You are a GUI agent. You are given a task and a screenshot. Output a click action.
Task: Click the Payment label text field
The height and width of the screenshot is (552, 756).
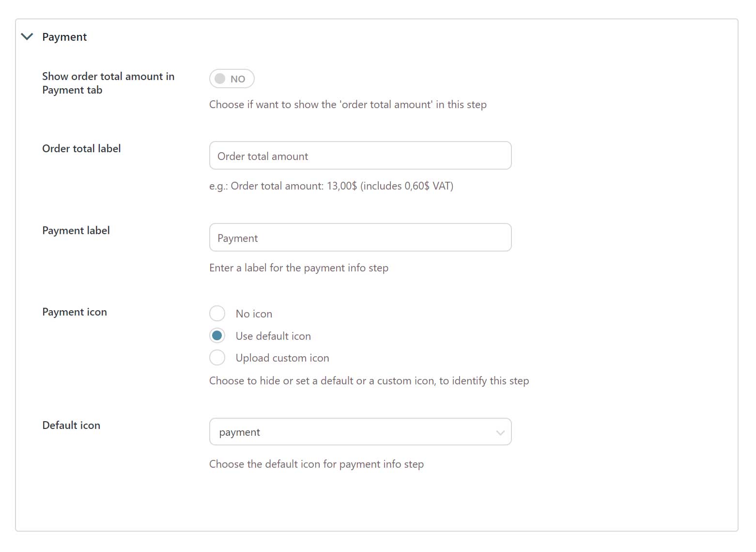tap(360, 237)
